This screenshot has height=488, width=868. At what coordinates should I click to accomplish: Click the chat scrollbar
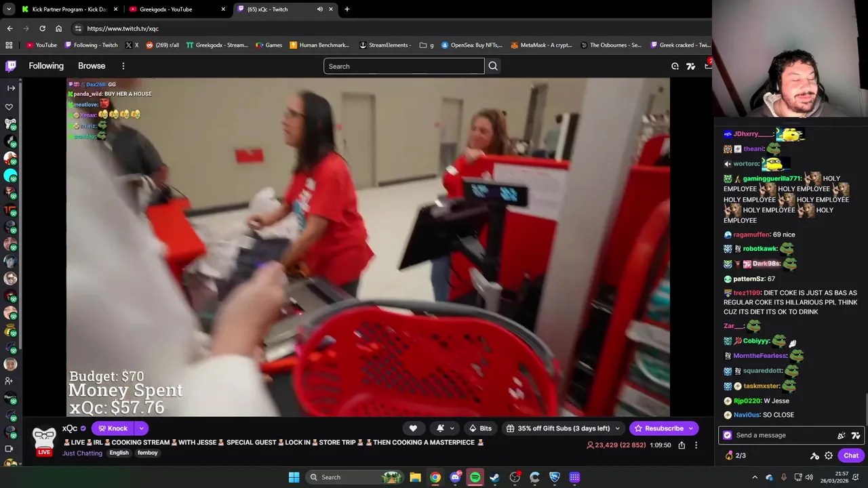(x=865, y=409)
